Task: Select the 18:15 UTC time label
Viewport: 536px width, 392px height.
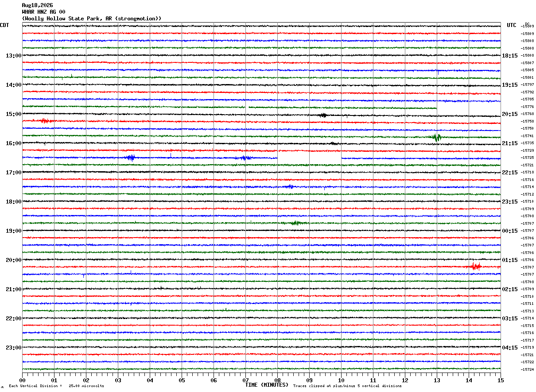Action: tap(510, 56)
